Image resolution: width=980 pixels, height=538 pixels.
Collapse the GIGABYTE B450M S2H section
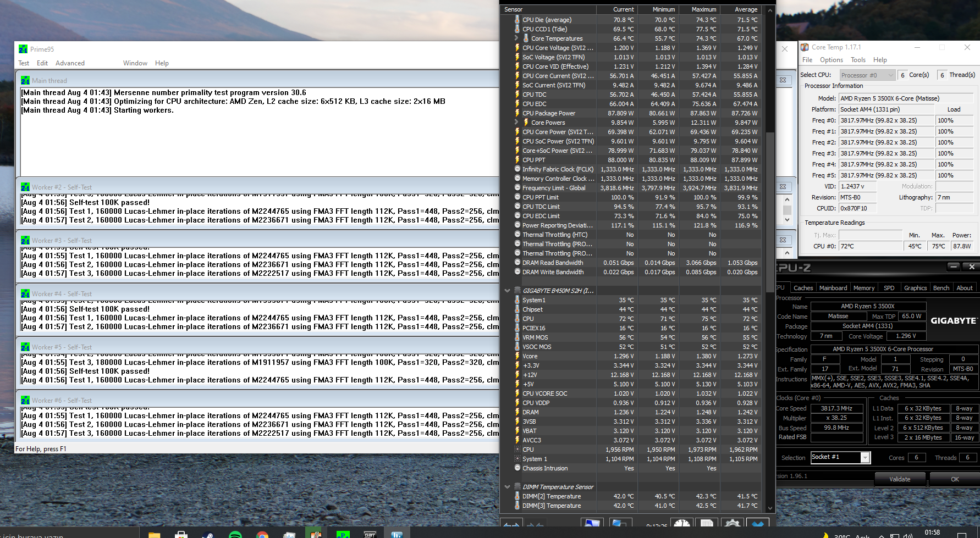(x=507, y=290)
